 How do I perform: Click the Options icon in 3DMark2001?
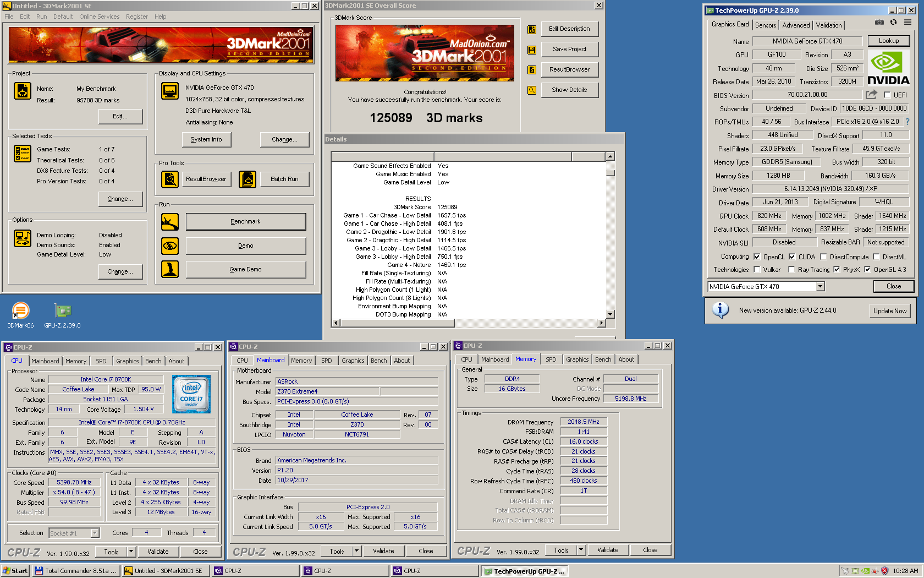tap(23, 238)
